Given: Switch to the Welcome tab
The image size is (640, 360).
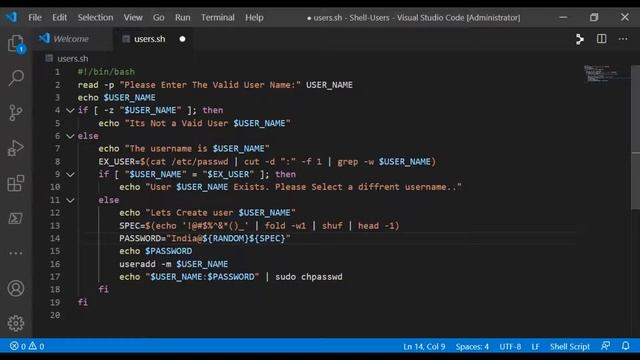Looking at the screenshot, I should click(x=71, y=39).
